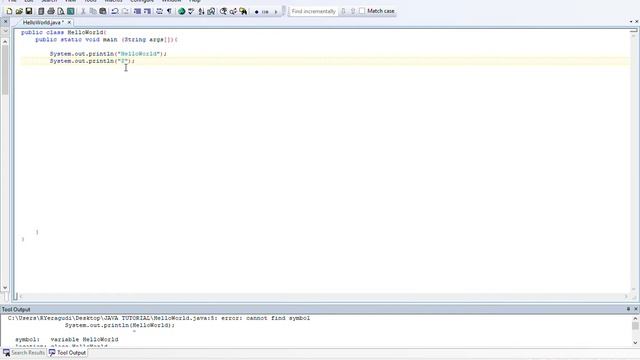Click the down chevron above the left scrollbar
This screenshot has width=640, height=360.
click(6, 31)
